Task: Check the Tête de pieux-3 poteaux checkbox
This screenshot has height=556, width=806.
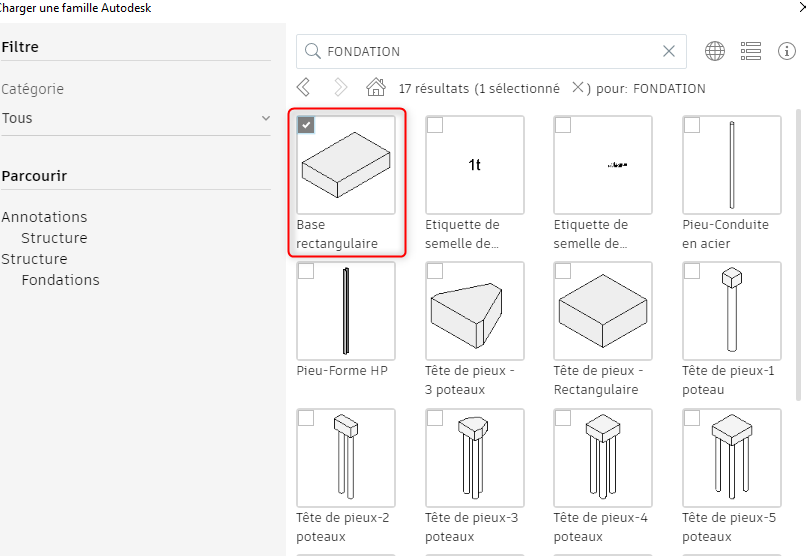Action: click(x=435, y=418)
